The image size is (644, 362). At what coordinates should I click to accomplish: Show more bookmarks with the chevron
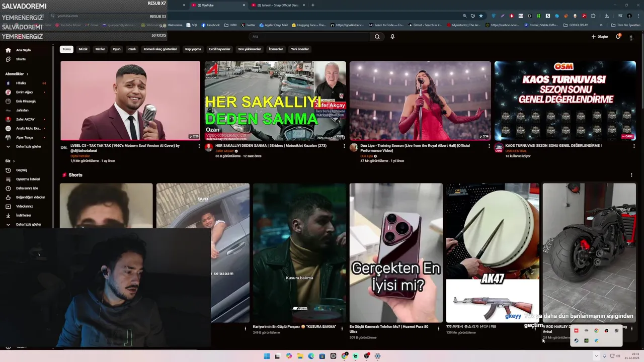point(601,25)
